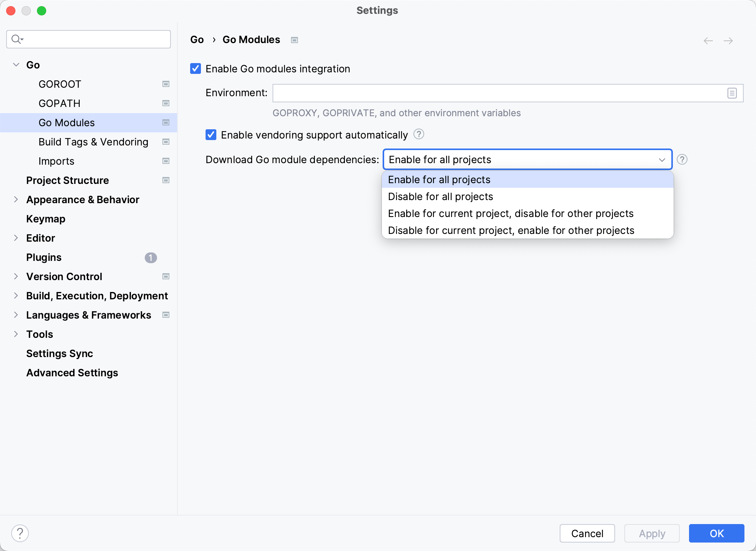The width and height of the screenshot is (756, 551).
Task: Select Disable for all projects option
Action: [440, 197]
